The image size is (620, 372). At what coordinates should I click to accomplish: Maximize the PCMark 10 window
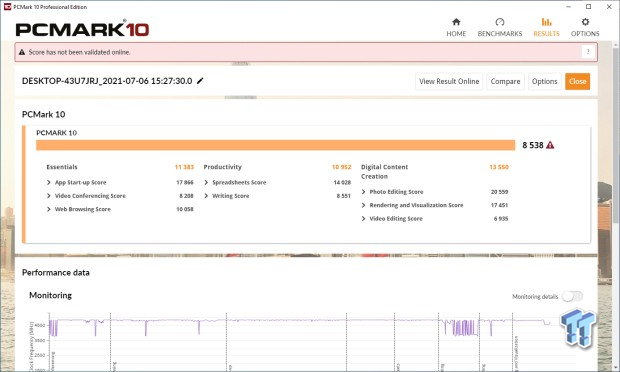click(x=588, y=7)
